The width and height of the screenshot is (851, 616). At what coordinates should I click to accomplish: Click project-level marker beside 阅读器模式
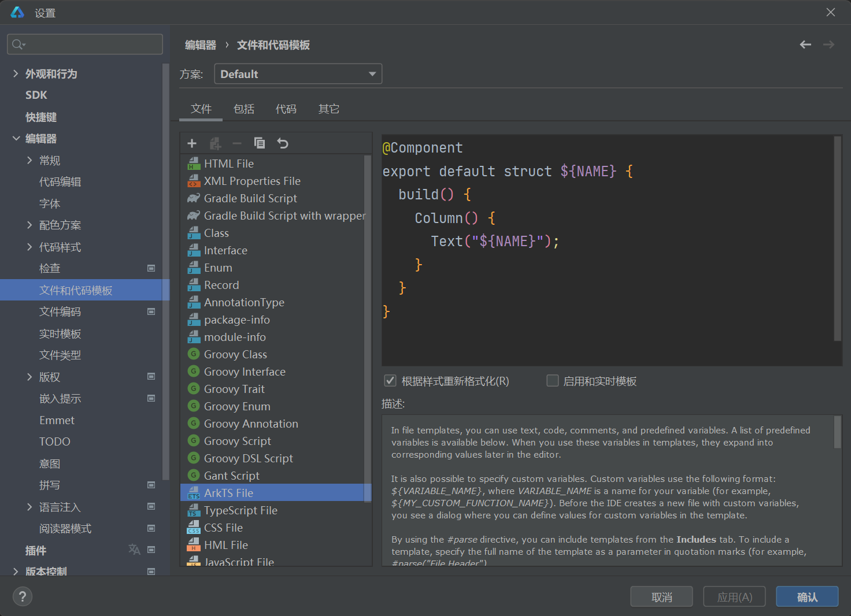[151, 528]
